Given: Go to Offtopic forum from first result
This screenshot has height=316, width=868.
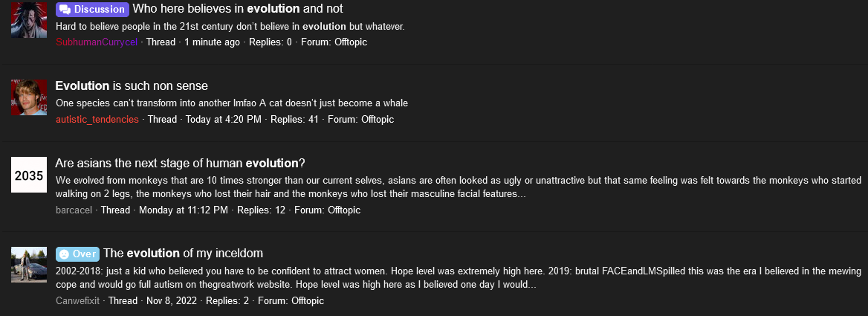Looking at the screenshot, I should coord(351,42).
